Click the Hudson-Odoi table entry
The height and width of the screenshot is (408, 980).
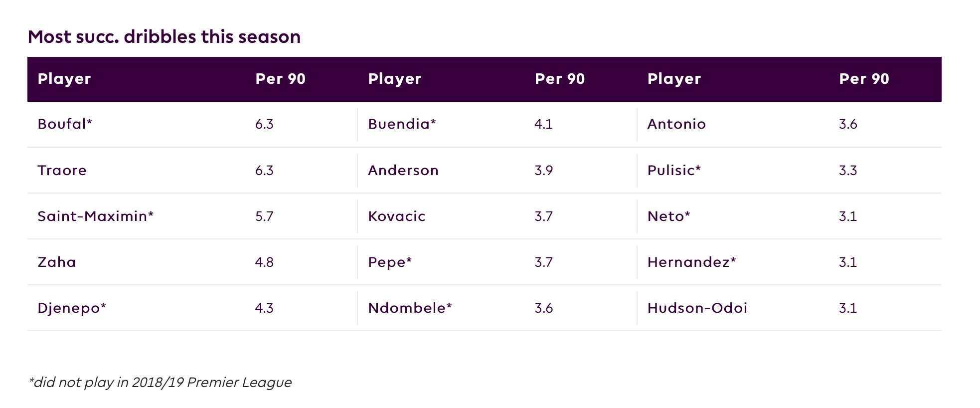[697, 308]
